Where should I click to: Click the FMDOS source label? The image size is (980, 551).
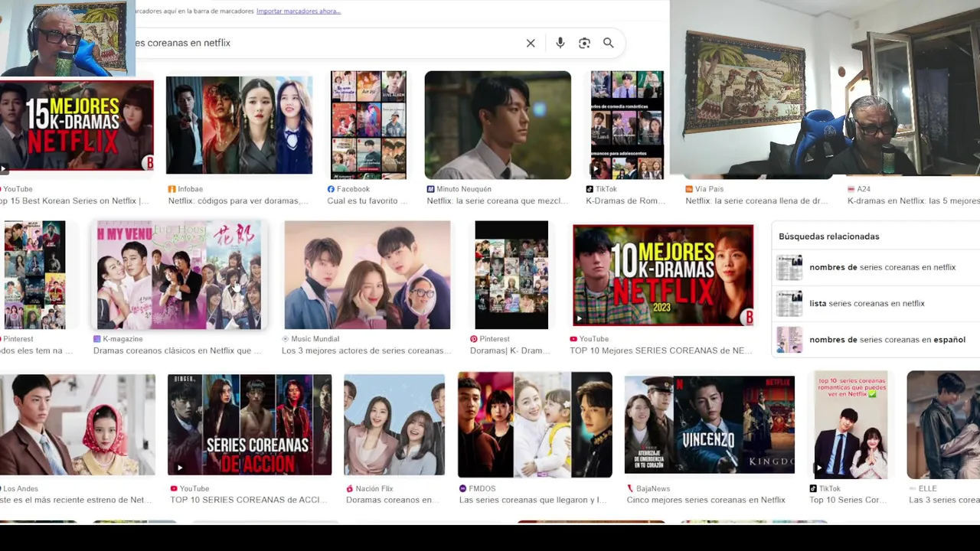(477, 488)
